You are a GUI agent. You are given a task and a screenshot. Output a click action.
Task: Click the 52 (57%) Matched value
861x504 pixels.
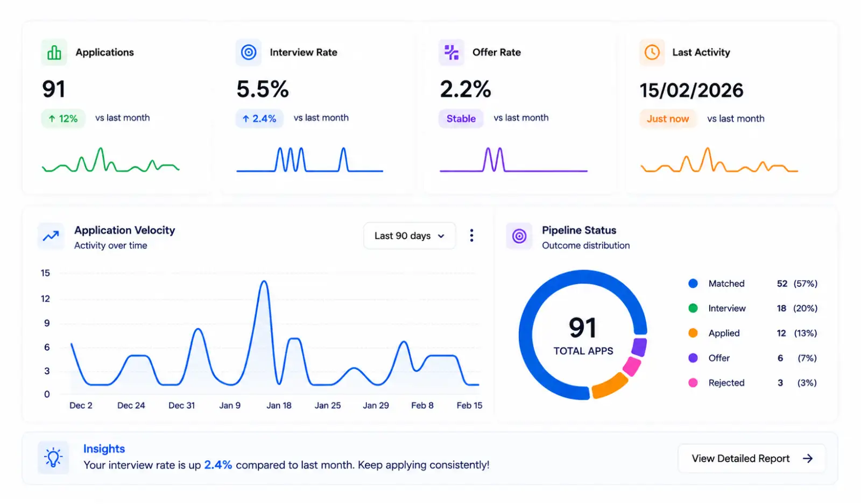pos(797,283)
